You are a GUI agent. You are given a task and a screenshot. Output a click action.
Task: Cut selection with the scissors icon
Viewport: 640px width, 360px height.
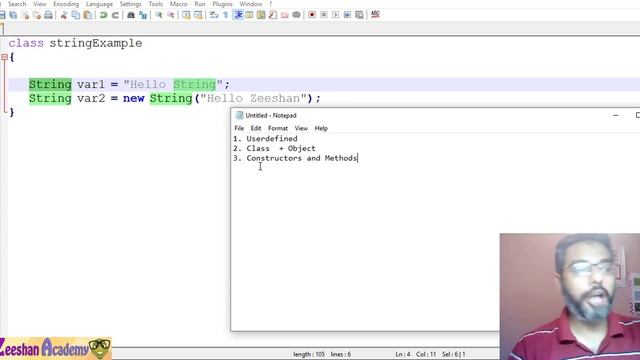tap(64, 15)
